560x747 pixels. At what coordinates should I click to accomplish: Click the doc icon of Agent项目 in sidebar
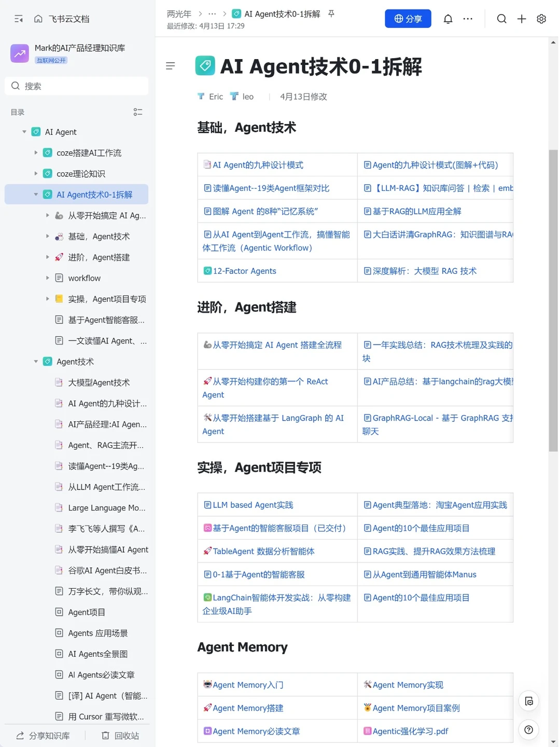pos(59,612)
